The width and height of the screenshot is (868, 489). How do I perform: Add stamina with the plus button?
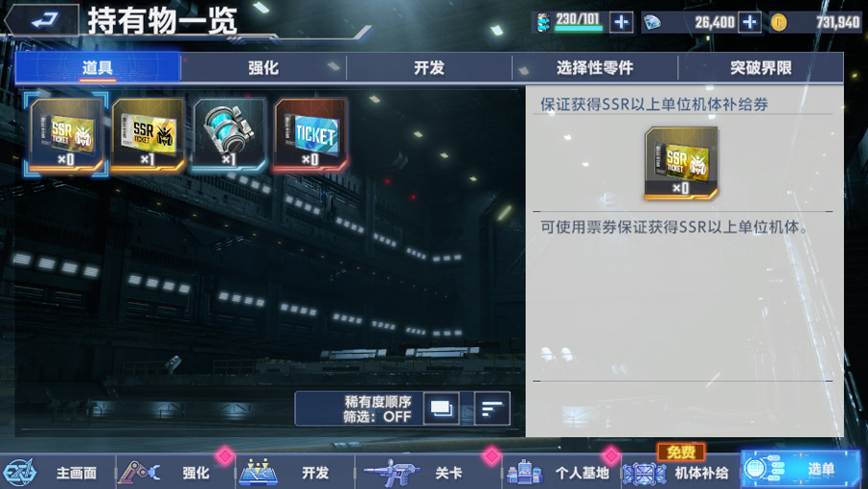pos(621,22)
